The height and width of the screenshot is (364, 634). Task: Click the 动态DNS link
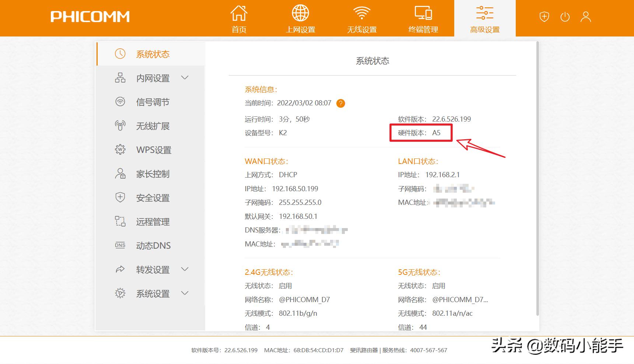point(153,245)
